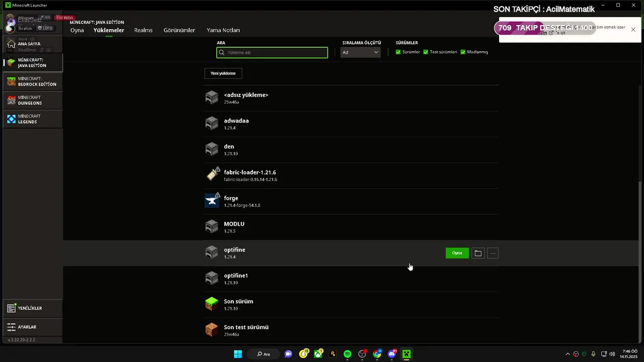
Task: Click furnace icon of MODLU installation
Action: pos(212,226)
